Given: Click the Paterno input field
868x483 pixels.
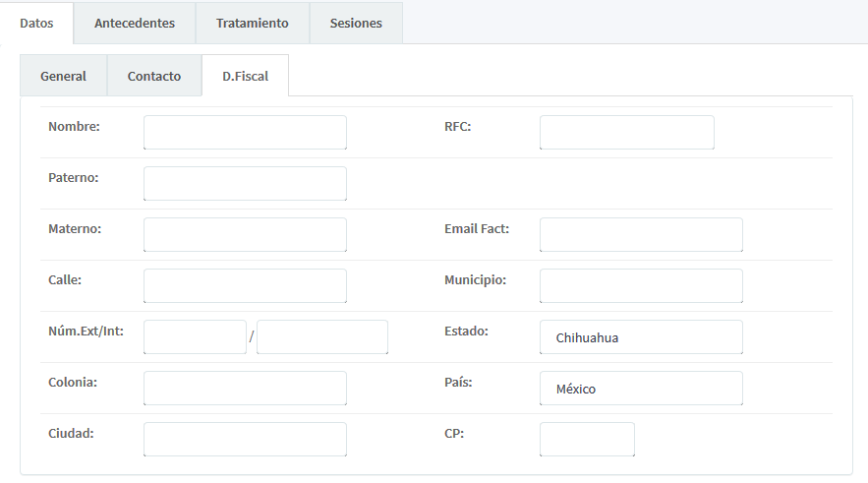Looking at the screenshot, I should (245, 183).
